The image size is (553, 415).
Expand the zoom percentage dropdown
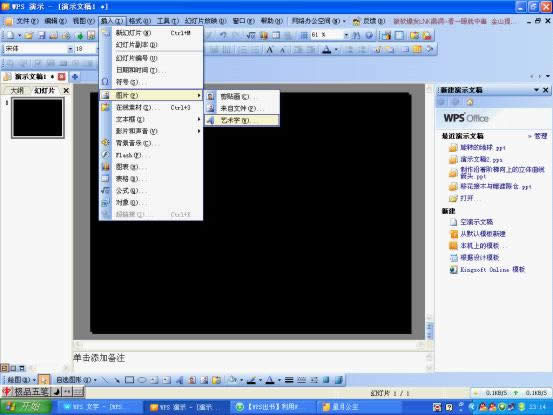tap(346, 35)
